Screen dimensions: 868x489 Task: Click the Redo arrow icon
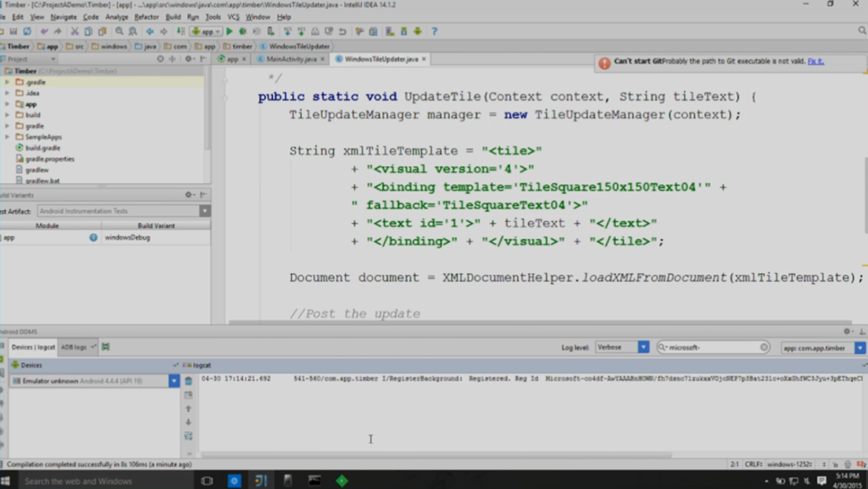point(58,31)
